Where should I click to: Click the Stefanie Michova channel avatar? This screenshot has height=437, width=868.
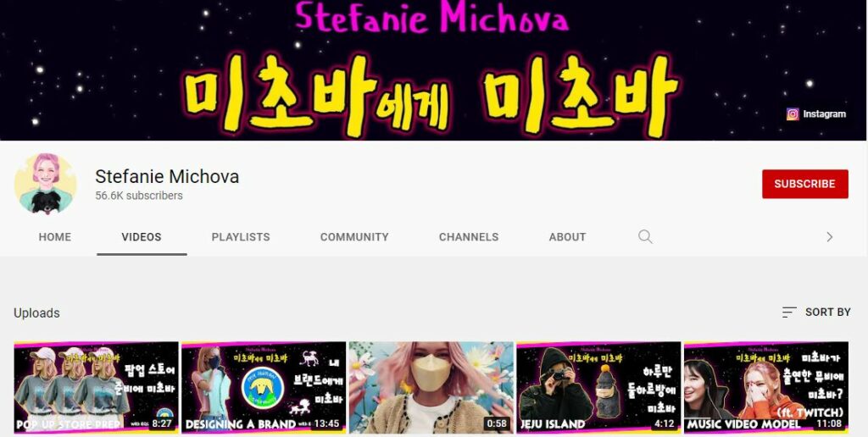[45, 184]
